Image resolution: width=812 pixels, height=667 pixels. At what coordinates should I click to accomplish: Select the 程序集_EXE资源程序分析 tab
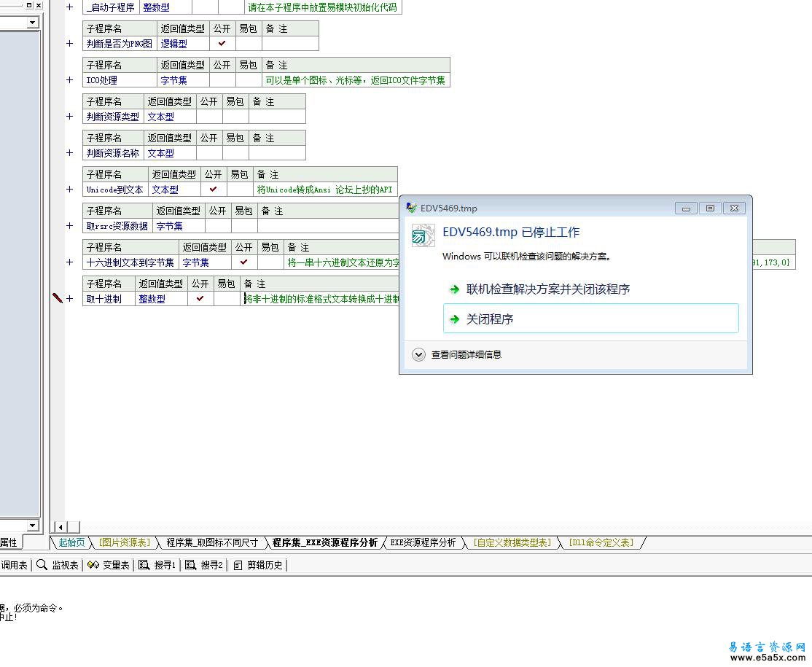pos(324,542)
